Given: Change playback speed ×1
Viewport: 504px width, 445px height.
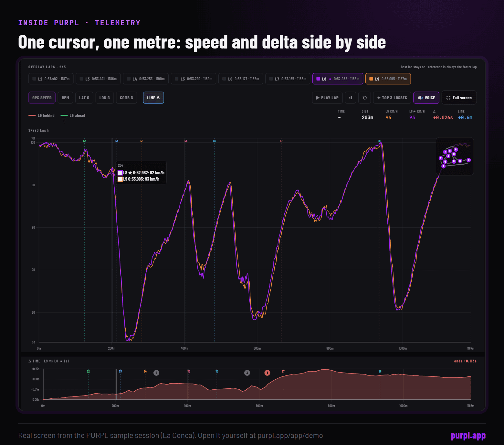Looking at the screenshot, I should [351, 98].
